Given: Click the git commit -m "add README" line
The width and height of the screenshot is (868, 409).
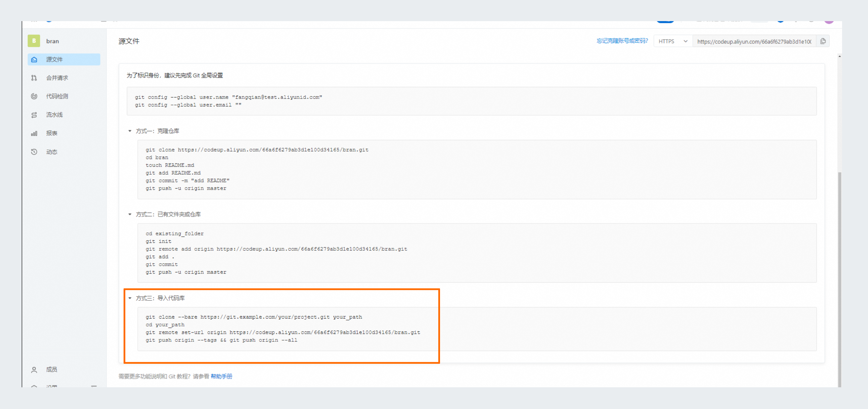Looking at the screenshot, I should [x=187, y=181].
